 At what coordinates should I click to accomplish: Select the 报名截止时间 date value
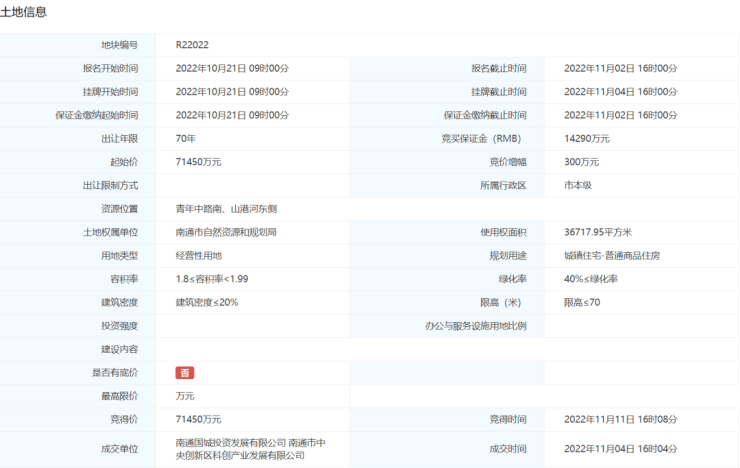point(620,68)
